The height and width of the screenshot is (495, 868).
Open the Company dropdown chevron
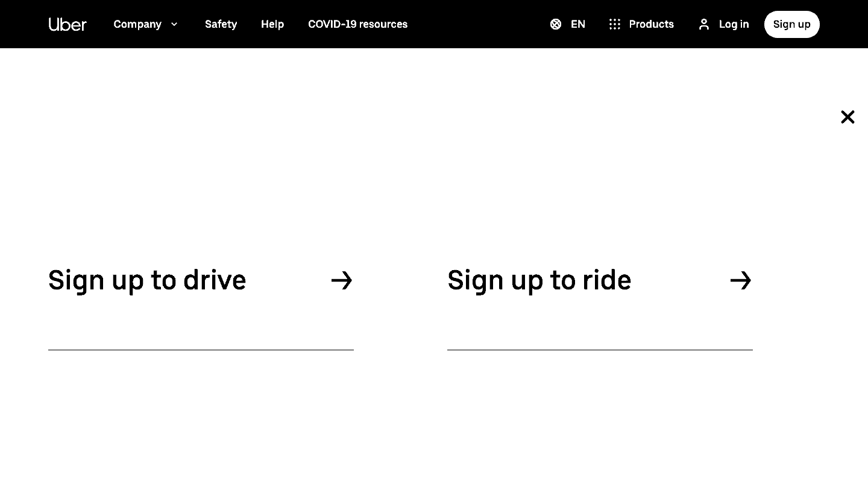tap(174, 24)
